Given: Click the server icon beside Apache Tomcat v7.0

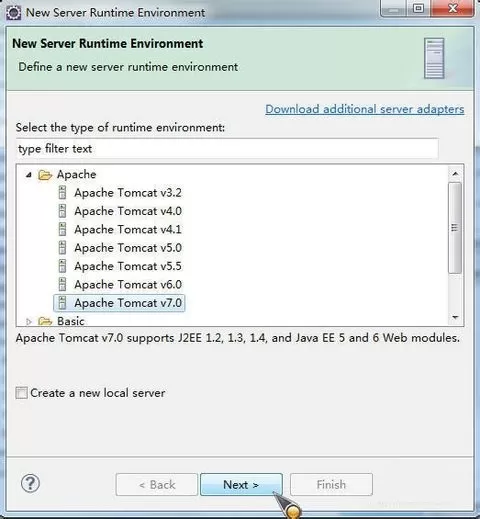Looking at the screenshot, I should pos(62,303).
